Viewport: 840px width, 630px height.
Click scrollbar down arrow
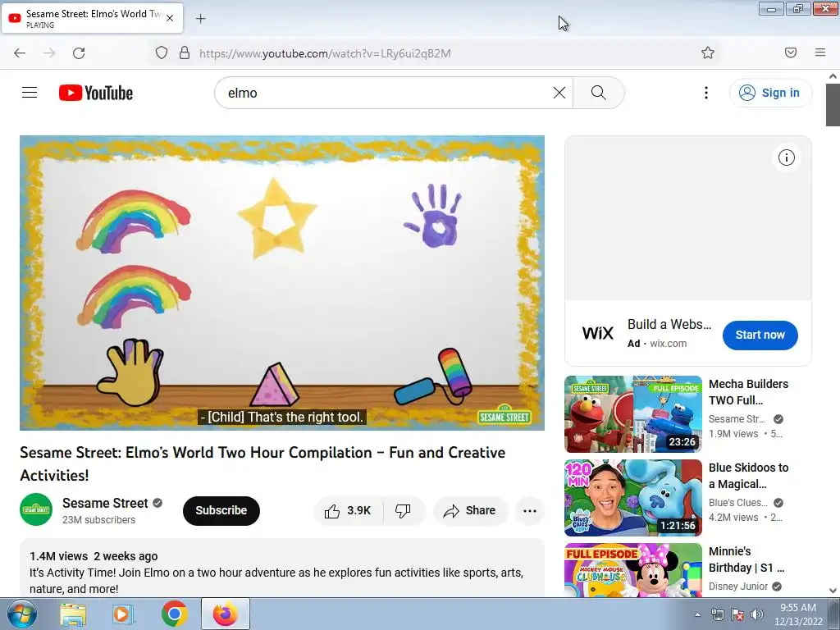tap(833, 591)
